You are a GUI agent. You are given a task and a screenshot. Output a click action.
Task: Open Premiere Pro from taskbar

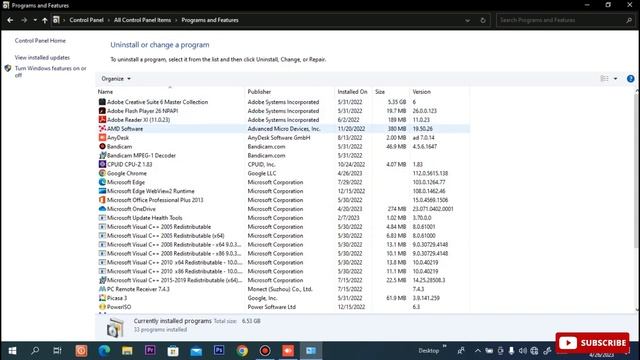coord(150,351)
